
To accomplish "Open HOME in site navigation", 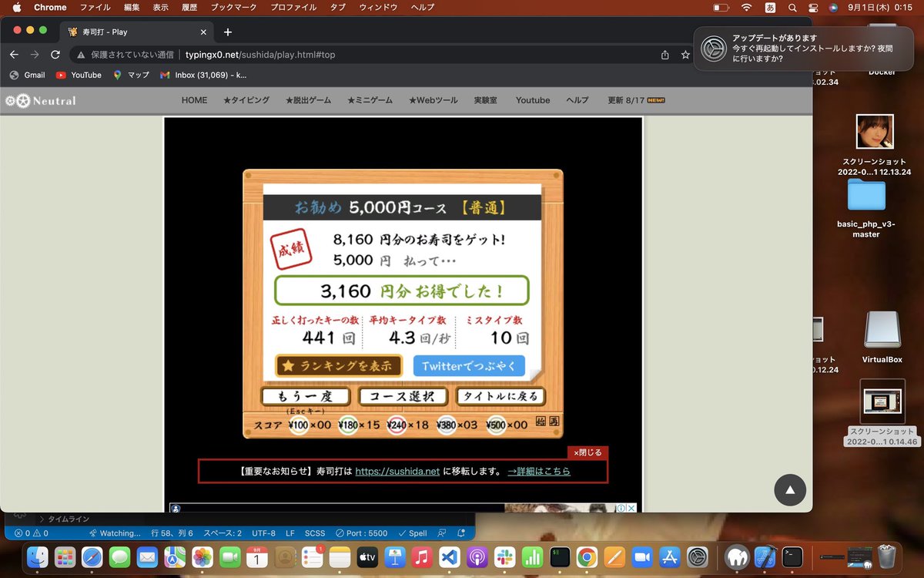I will [194, 100].
